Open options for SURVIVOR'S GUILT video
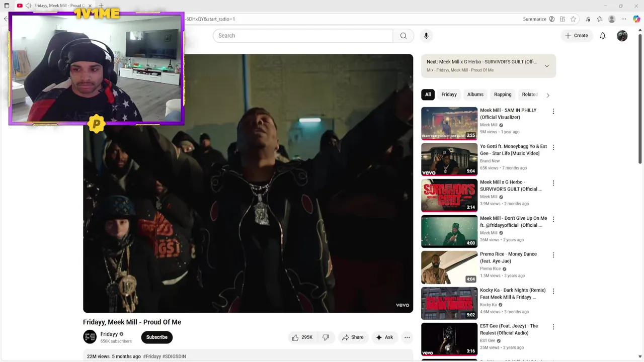 click(x=553, y=183)
